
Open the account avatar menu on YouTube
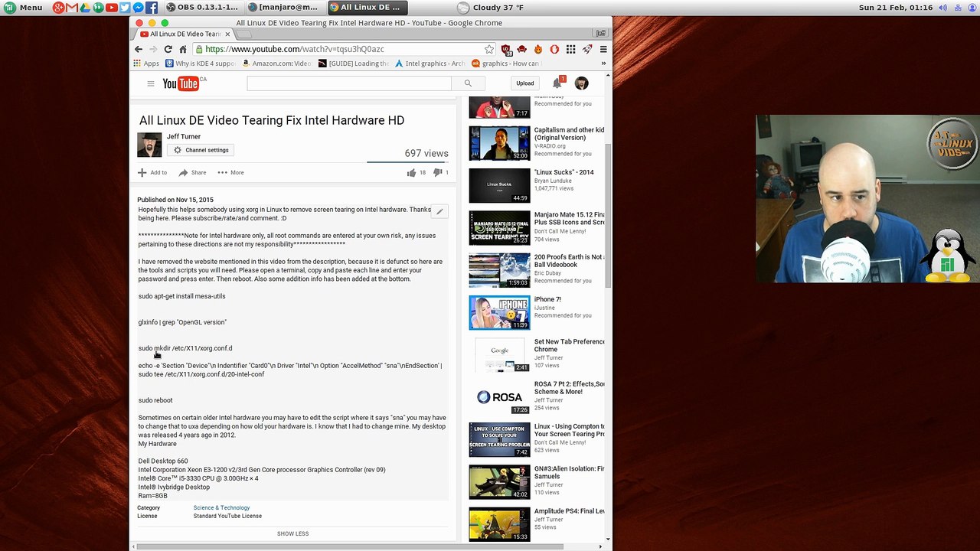582,83
